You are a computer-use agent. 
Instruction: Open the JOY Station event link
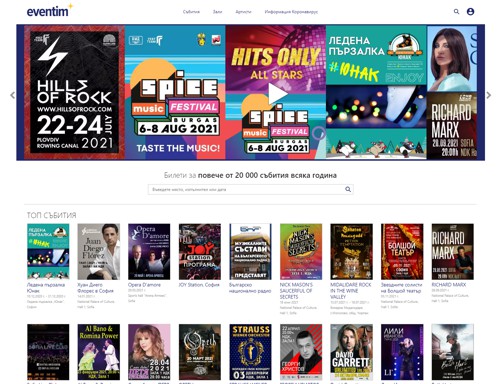click(199, 285)
